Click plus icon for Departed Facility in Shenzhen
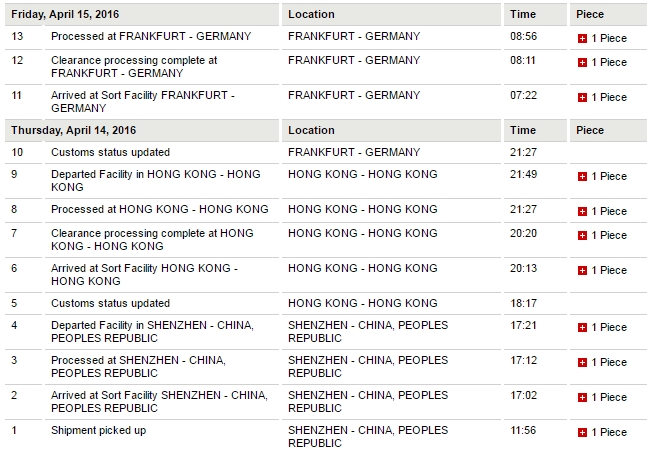 tap(582, 327)
